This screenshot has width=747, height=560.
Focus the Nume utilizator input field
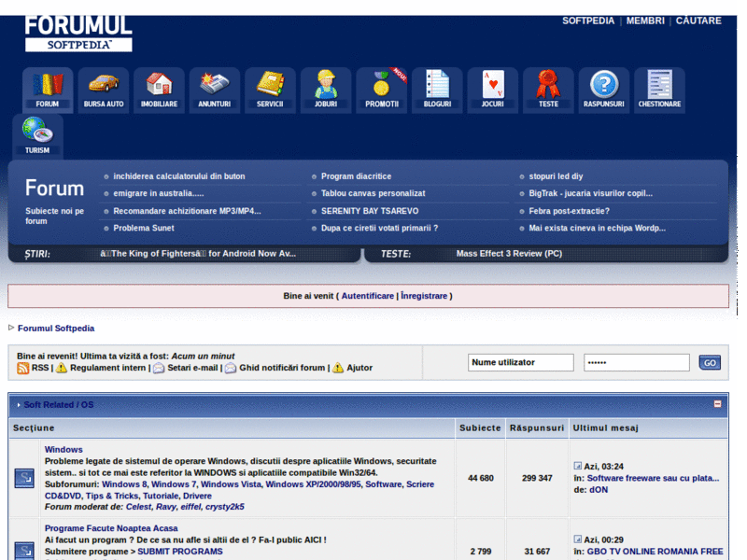(521, 362)
